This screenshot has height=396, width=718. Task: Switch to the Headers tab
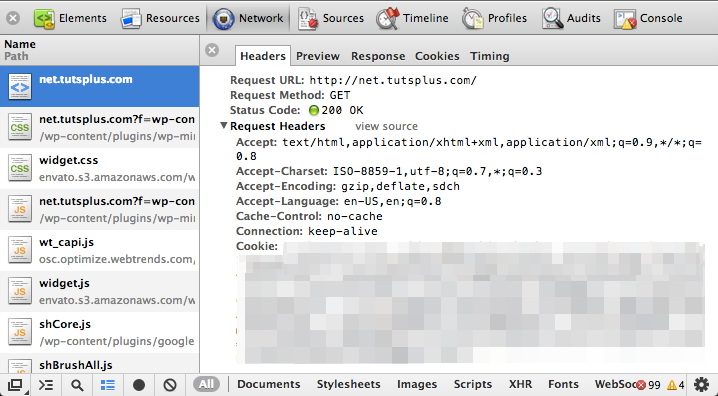coord(263,56)
